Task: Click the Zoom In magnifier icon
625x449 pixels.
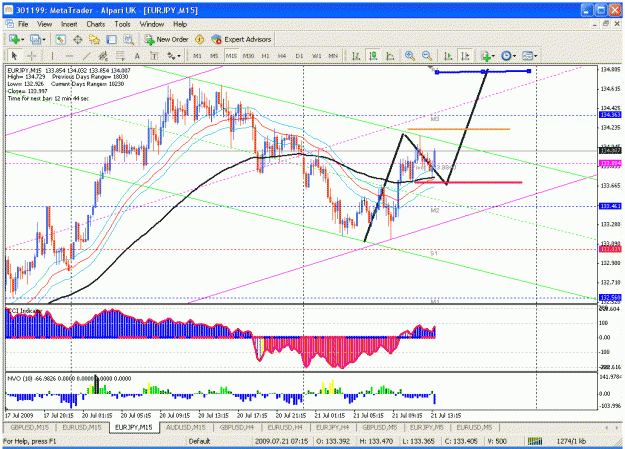Action: coord(410,56)
